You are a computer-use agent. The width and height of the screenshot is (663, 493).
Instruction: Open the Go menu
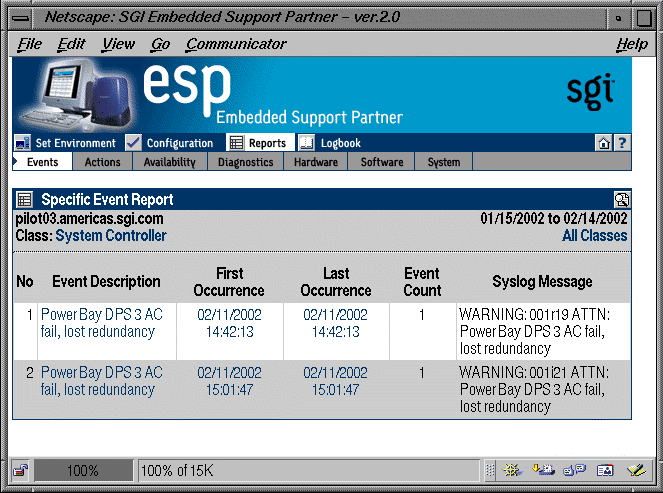click(x=160, y=44)
